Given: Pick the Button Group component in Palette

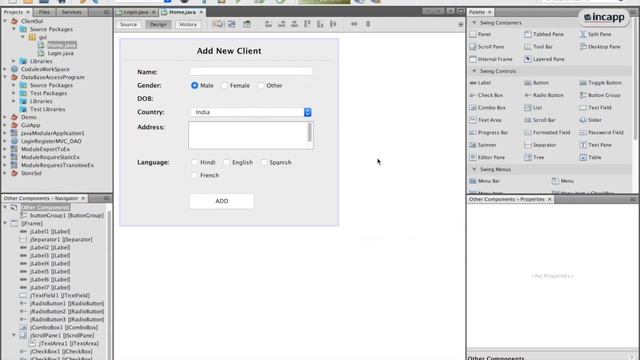Looking at the screenshot, I should click(600, 95).
